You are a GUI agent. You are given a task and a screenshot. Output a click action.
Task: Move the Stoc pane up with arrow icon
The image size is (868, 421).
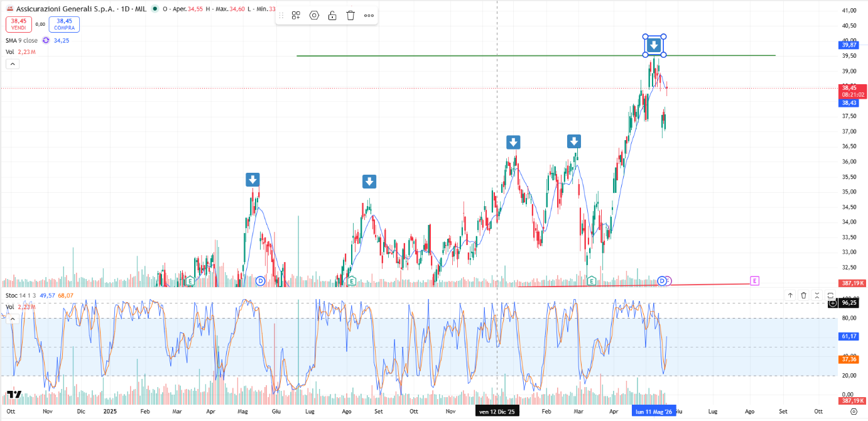point(791,295)
